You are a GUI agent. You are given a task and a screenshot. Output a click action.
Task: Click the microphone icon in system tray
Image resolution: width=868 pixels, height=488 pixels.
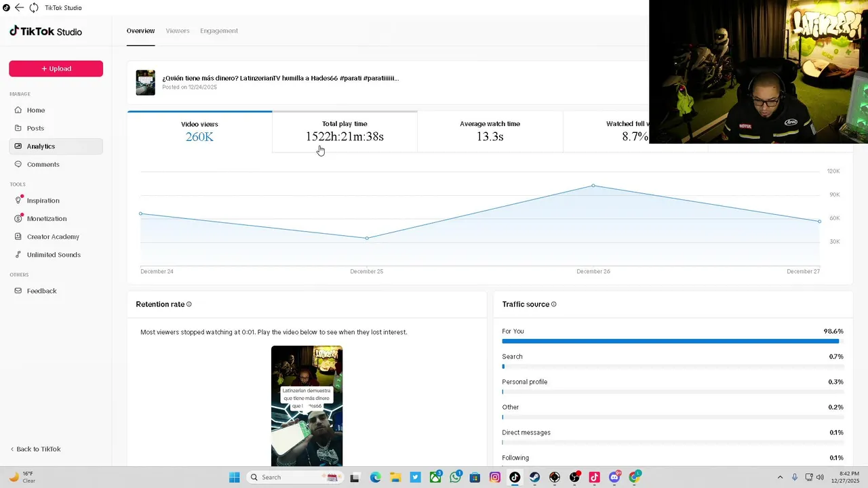coord(795,477)
